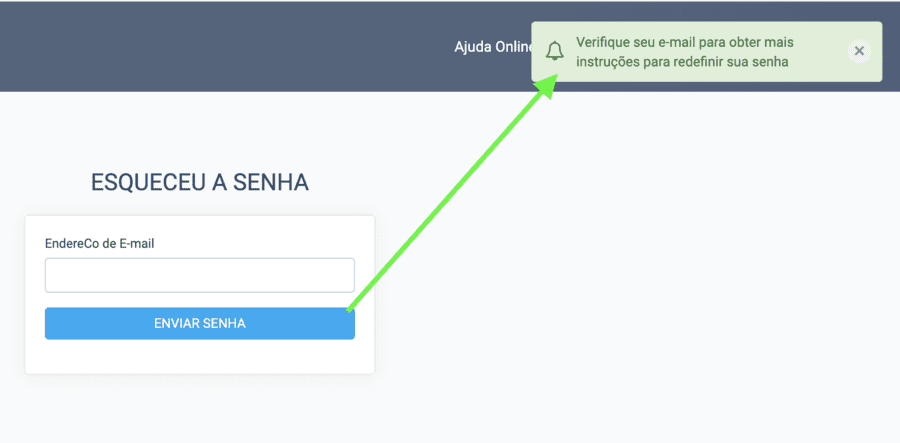Click the bell icon in the notification
The width and height of the screenshot is (900, 443).
[x=555, y=52]
